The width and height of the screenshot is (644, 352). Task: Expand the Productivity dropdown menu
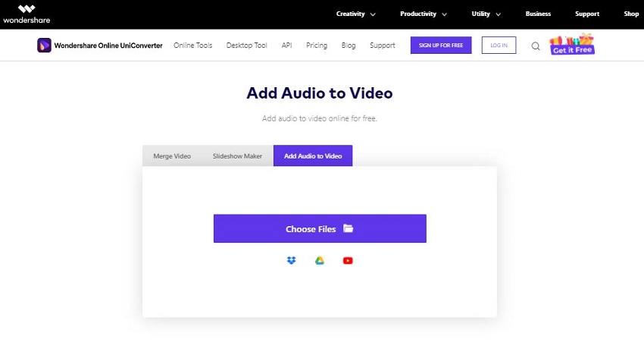[x=424, y=14]
